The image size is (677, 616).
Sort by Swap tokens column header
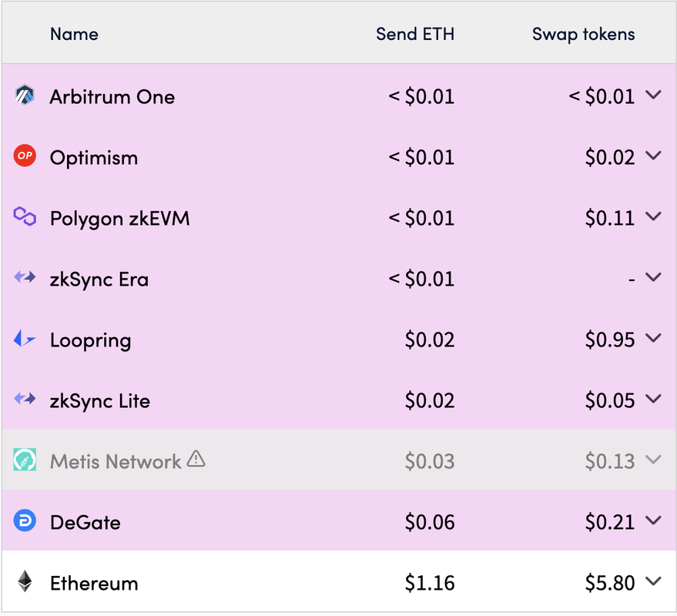[x=583, y=34]
